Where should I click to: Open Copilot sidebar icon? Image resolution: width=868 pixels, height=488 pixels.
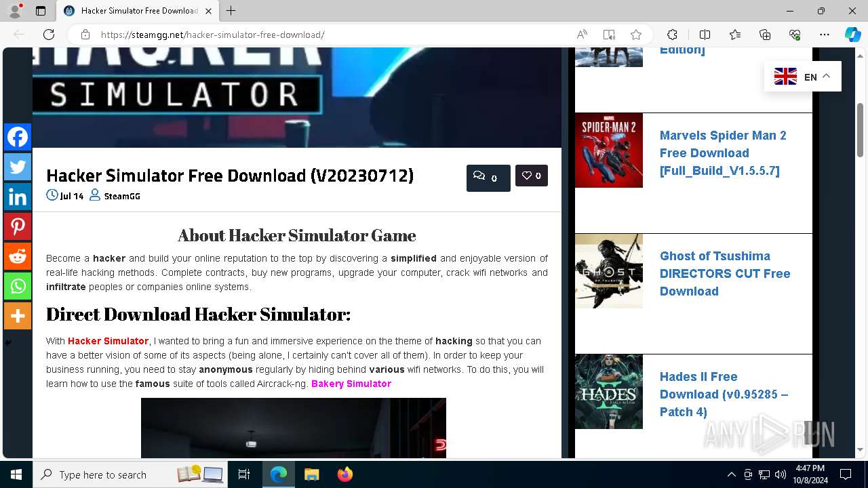[852, 35]
